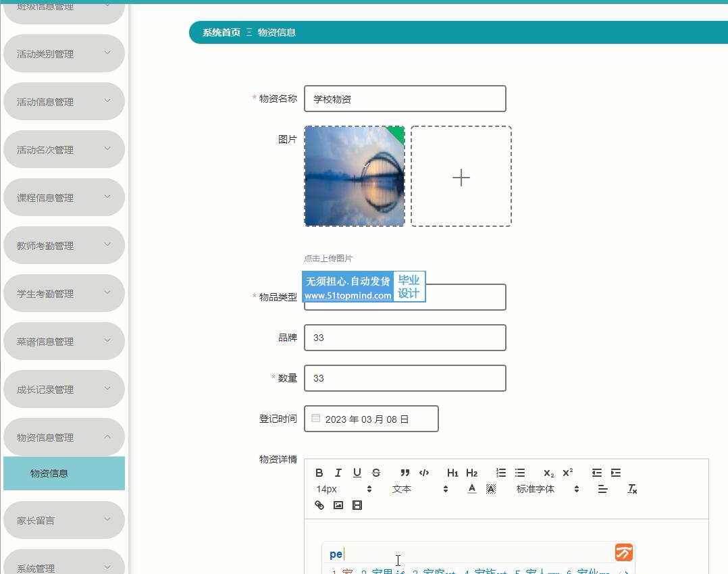Expand 家长留言 sidebar menu
The height and width of the screenshot is (574, 728).
[64, 520]
